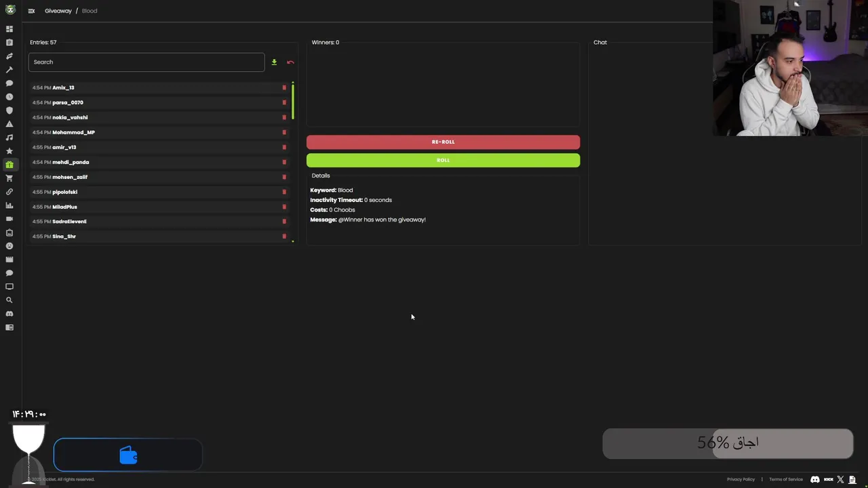Open the clock timers icon in sidebar
This screenshot has height=488, width=868.
tap(9, 97)
